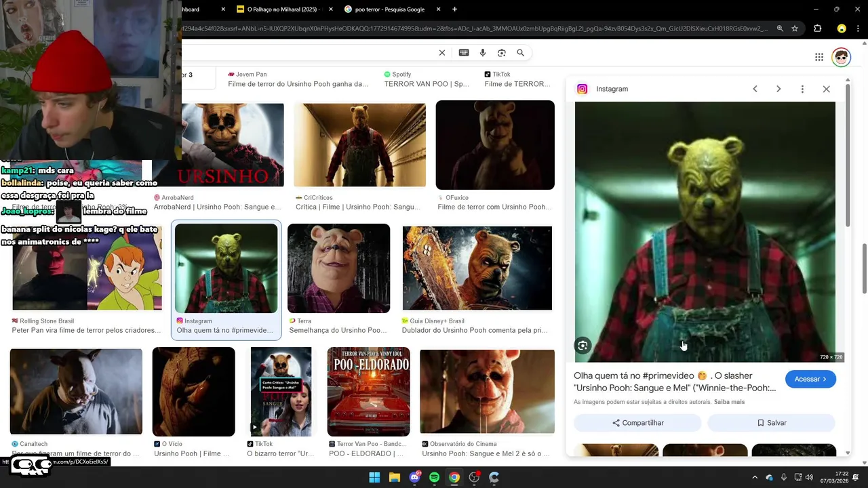The image size is (868, 488).
Task: Open Rolling Stone Brasil Peter Pan thumbnail
Action: 87,268
